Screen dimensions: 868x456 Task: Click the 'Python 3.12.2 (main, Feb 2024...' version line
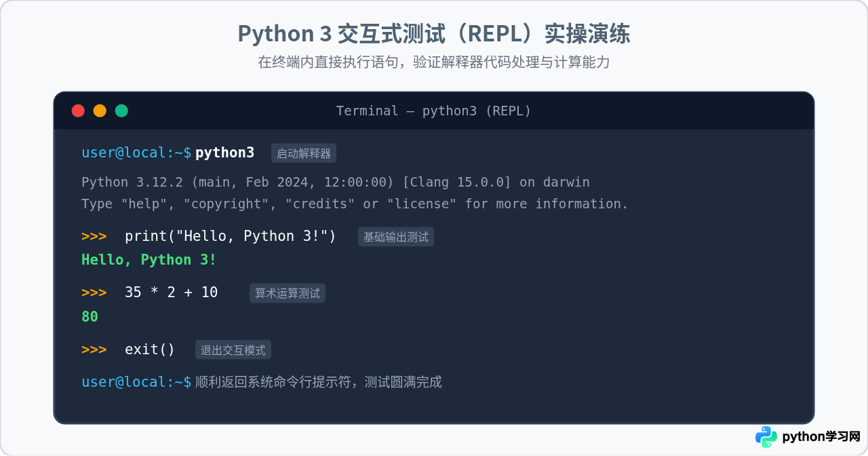336,182
